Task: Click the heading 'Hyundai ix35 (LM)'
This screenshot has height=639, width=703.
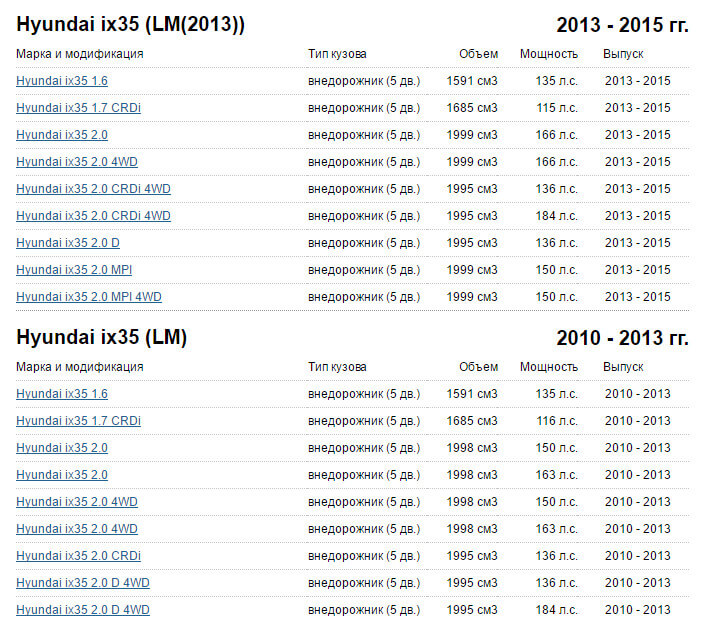Action: click(x=101, y=337)
